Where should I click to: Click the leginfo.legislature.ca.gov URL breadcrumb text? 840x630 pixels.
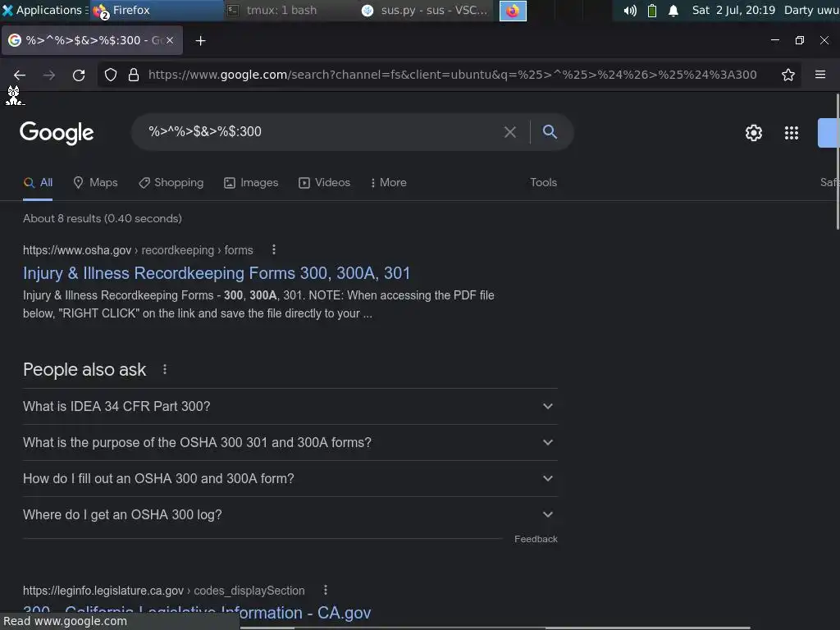click(x=164, y=591)
